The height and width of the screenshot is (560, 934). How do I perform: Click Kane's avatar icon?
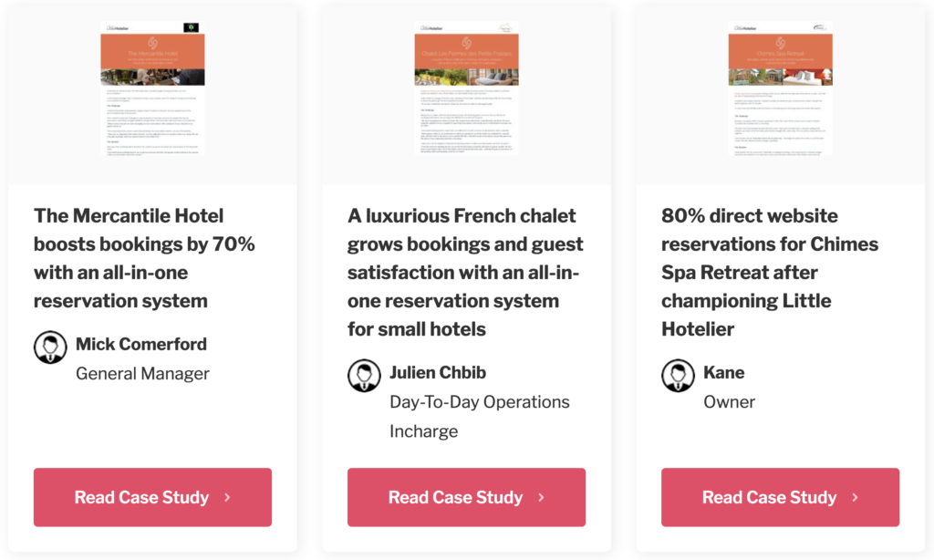(x=678, y=376)
